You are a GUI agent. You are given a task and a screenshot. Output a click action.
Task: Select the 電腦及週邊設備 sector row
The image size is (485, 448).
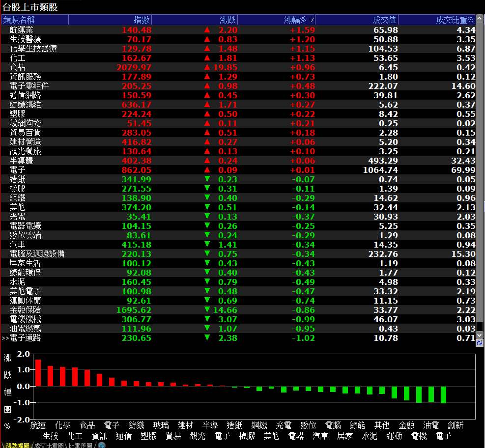tap(238, 254)
